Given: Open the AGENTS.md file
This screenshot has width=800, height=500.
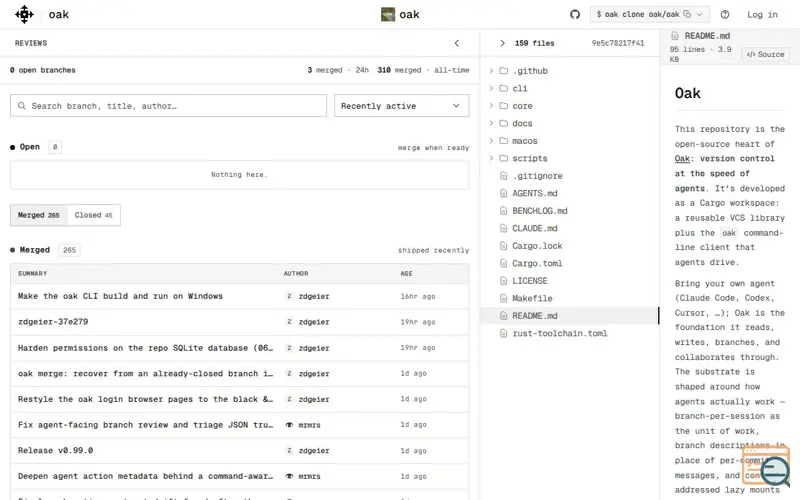Looking at the screenshot, I should coord(569,193).
